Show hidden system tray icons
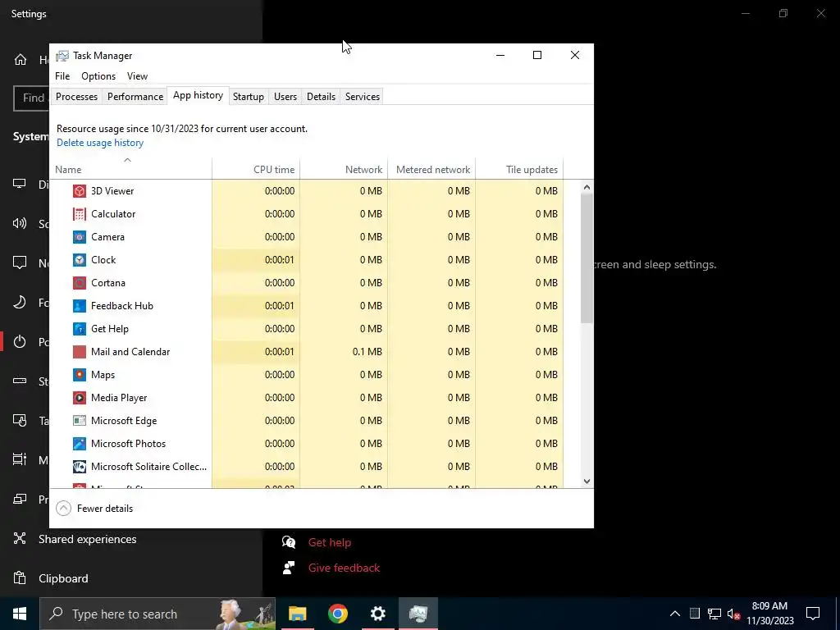This screenshot has height=630, width=840. [675, 614]
